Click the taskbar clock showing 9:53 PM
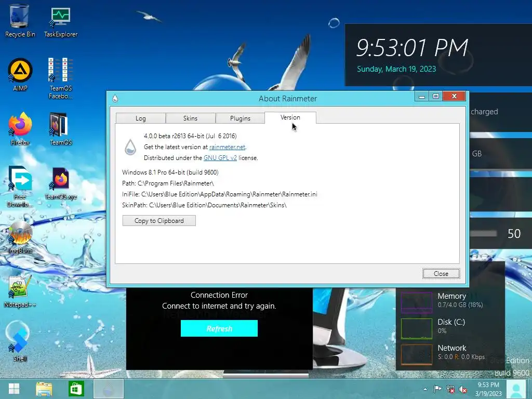 click(x=488, y=389)
